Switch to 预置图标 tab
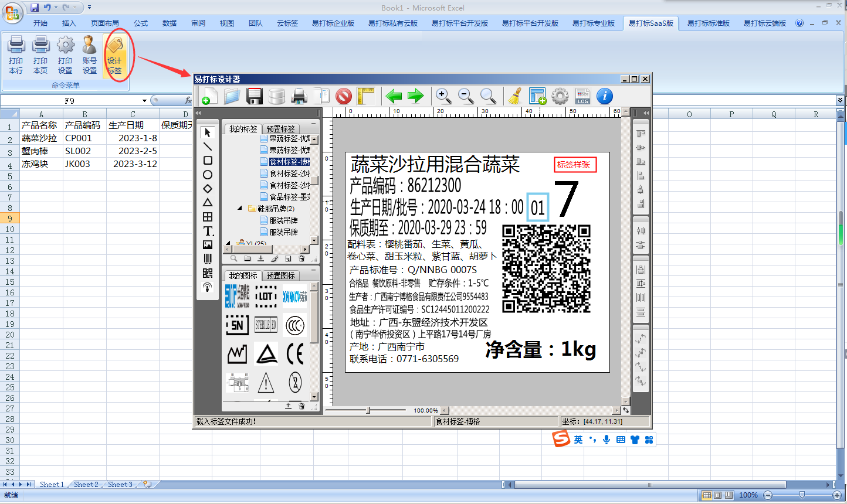847x504 pixels. point(280,275)
